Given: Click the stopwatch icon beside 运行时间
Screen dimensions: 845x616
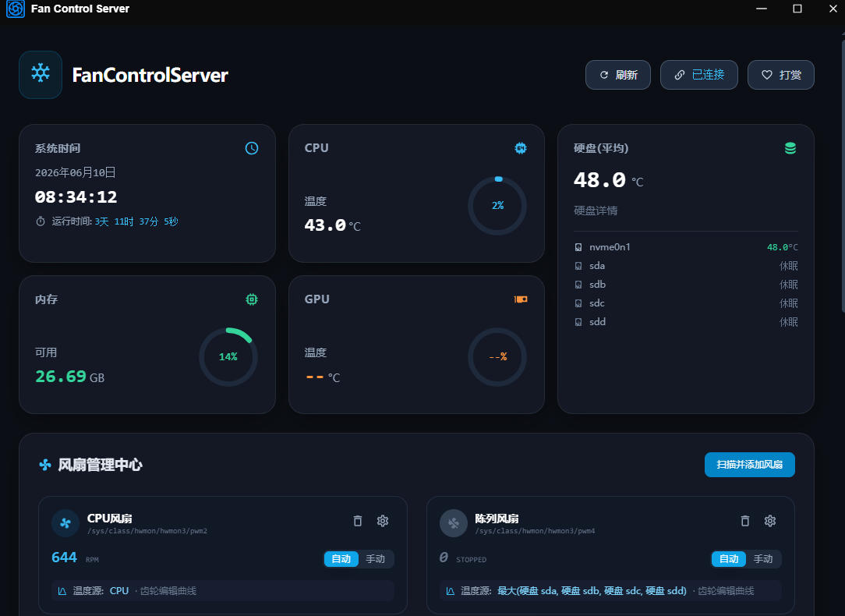Looking at the screenshot, I should click(x=41, y=221).
